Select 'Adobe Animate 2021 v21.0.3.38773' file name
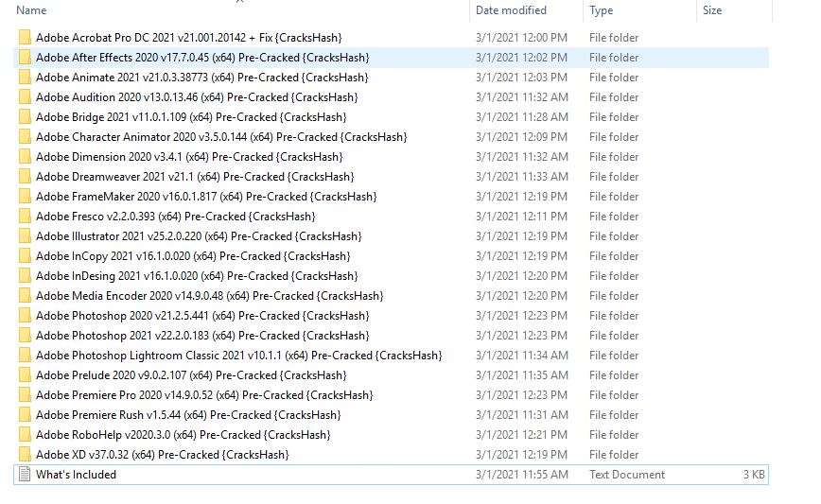Viewport: 821px width, 504px height. point(202,78)
